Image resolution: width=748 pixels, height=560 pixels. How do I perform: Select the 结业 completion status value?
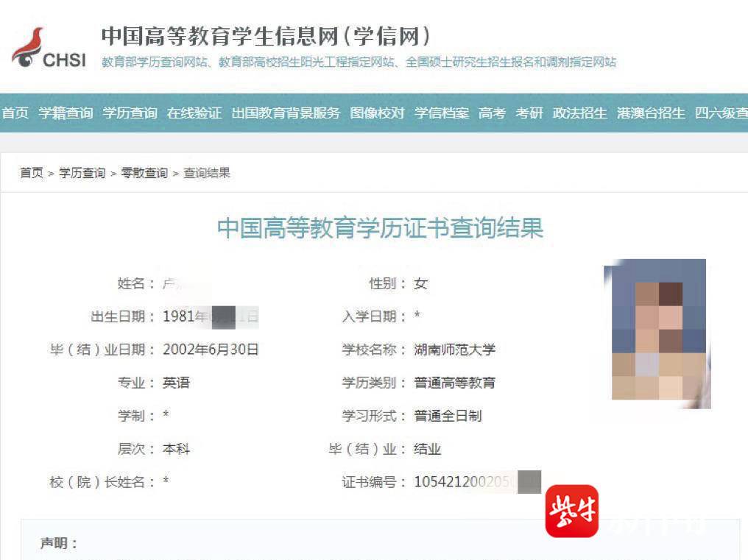pyautogui.click(x=427, y=449)
